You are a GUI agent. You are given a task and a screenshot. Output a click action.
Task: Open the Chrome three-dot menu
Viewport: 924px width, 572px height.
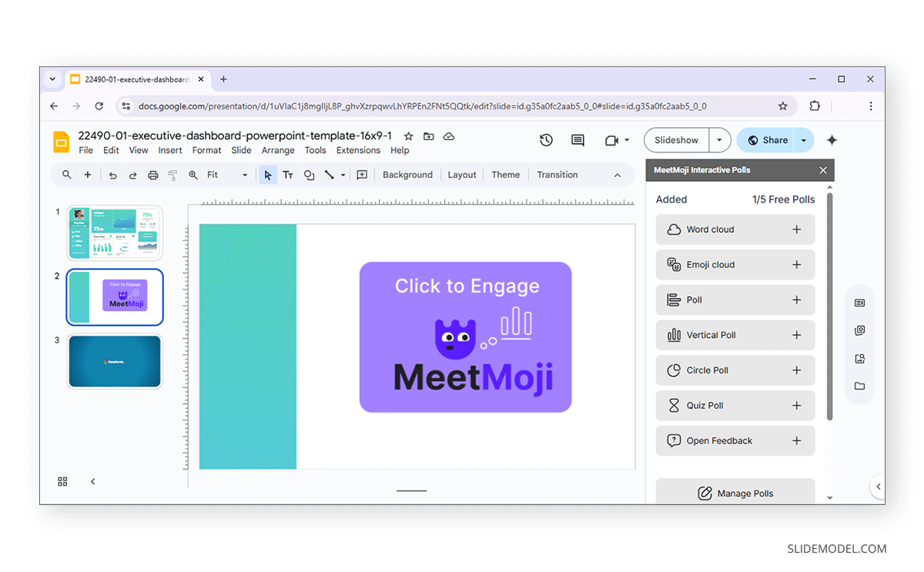point(871,106)
